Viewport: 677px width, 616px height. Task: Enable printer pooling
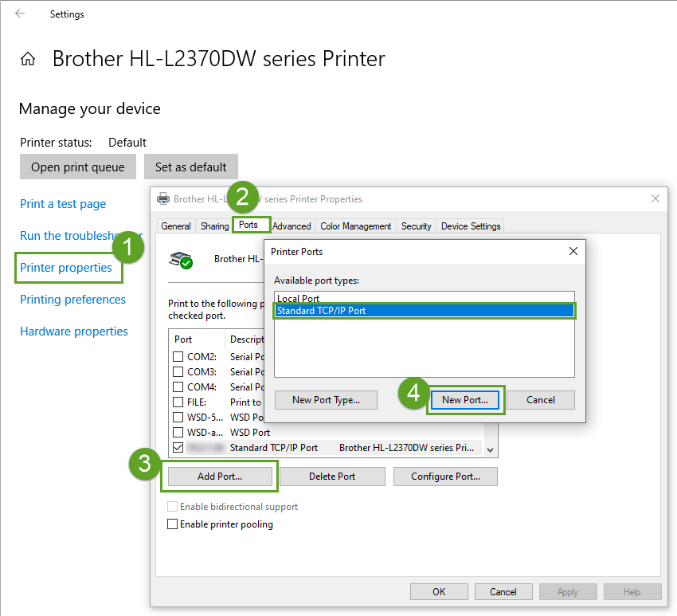pos(172,524)
